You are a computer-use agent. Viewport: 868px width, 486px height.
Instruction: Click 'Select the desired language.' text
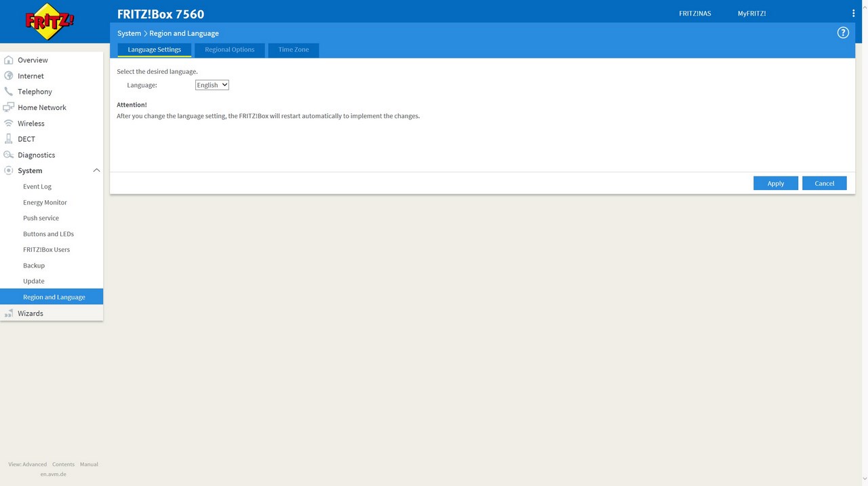(157, 71)
